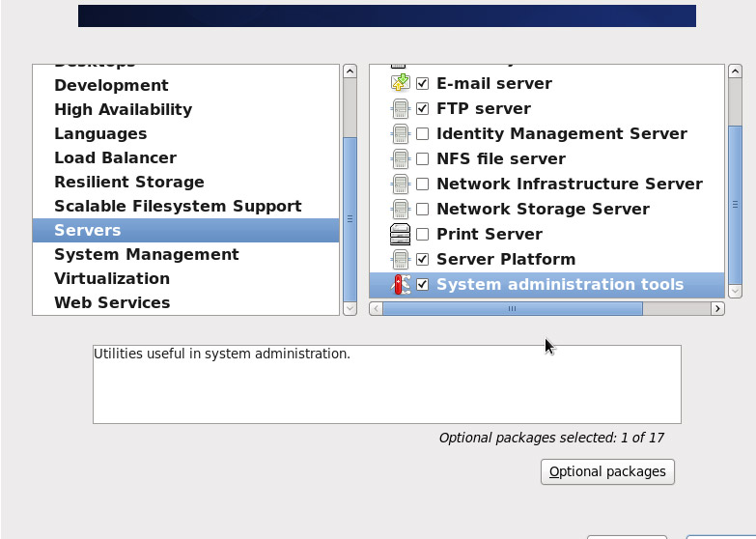The image size is (756, 539).
Task: Click the Server Platform label
Action: 506,259
